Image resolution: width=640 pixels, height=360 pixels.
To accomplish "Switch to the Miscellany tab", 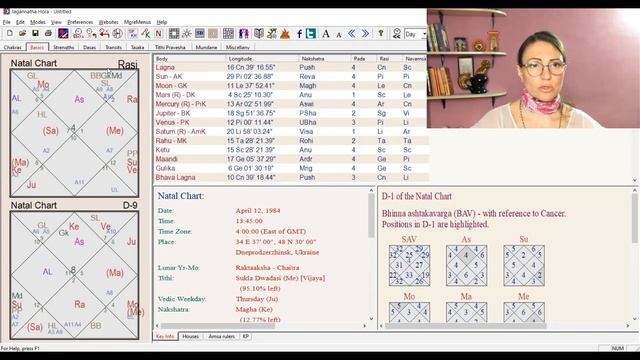I will (238, 47).
